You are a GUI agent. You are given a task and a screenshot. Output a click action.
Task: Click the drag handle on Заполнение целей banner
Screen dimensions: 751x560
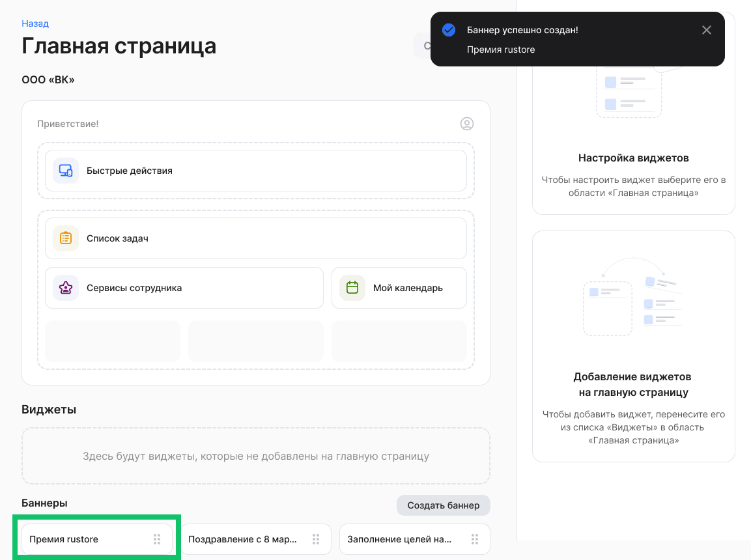474,539
